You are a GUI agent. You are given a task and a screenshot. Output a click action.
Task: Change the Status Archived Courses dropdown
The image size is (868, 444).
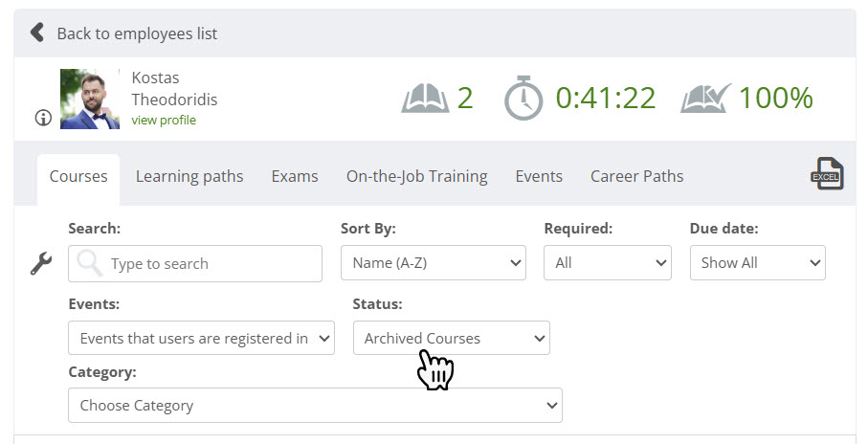pyautogui.click(x=451, y=338)
